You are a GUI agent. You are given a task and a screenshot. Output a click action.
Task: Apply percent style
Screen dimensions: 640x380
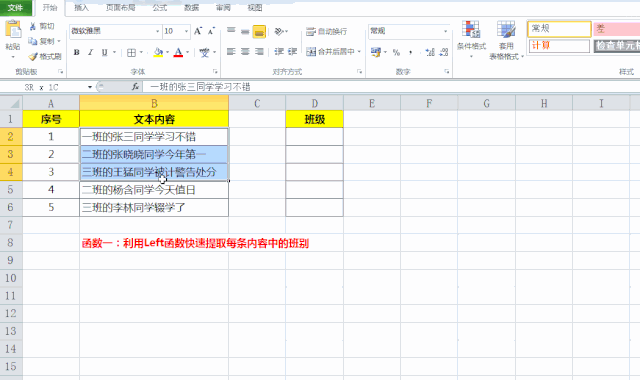point(396,52)
